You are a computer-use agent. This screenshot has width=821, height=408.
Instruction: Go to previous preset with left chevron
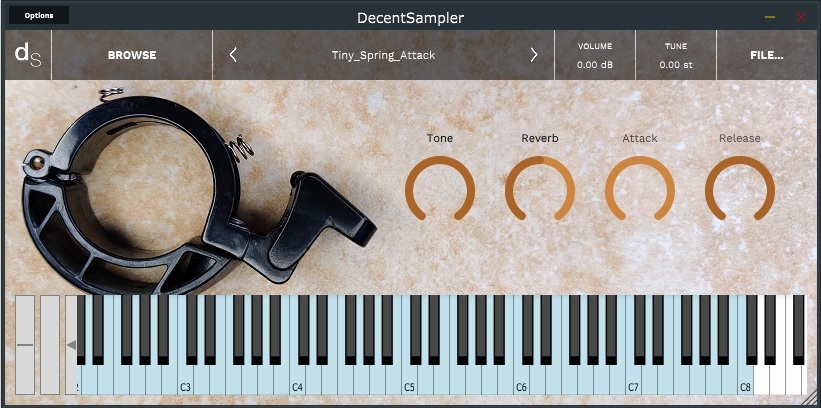[233, 55]
